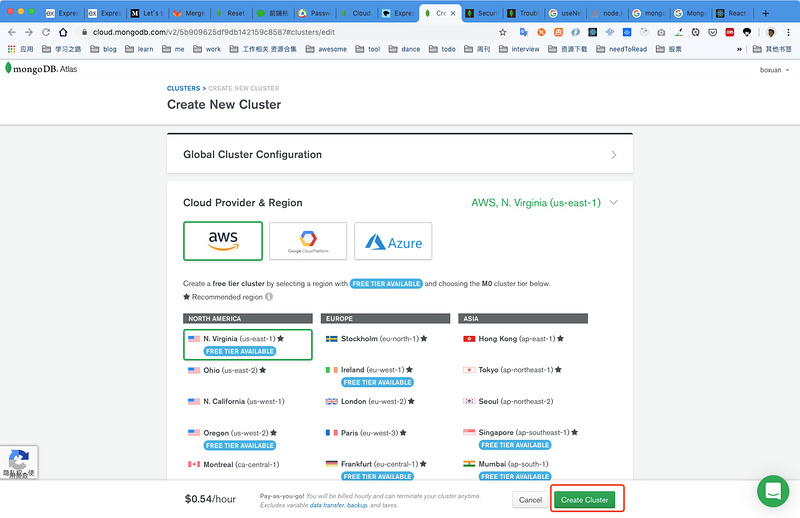The height and width of the screenshot is (518, 800).
Task: Go back in browser history
Action: click(x=12, y=32)
